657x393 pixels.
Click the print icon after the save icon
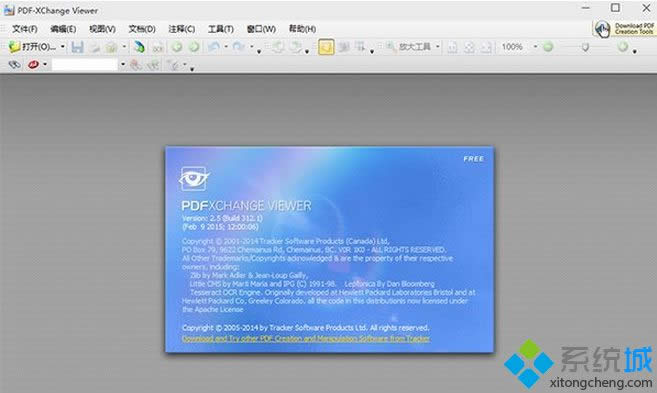tap(95, 47)
